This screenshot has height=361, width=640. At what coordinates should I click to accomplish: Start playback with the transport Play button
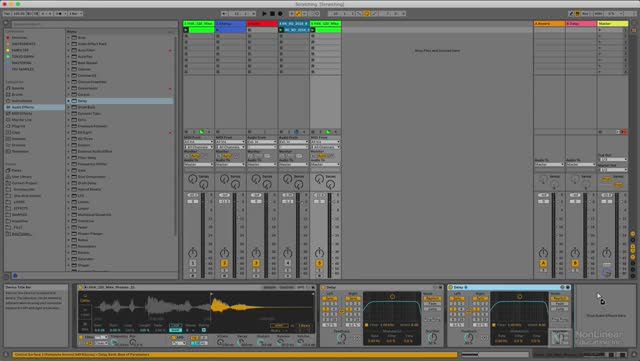[264, 13]
